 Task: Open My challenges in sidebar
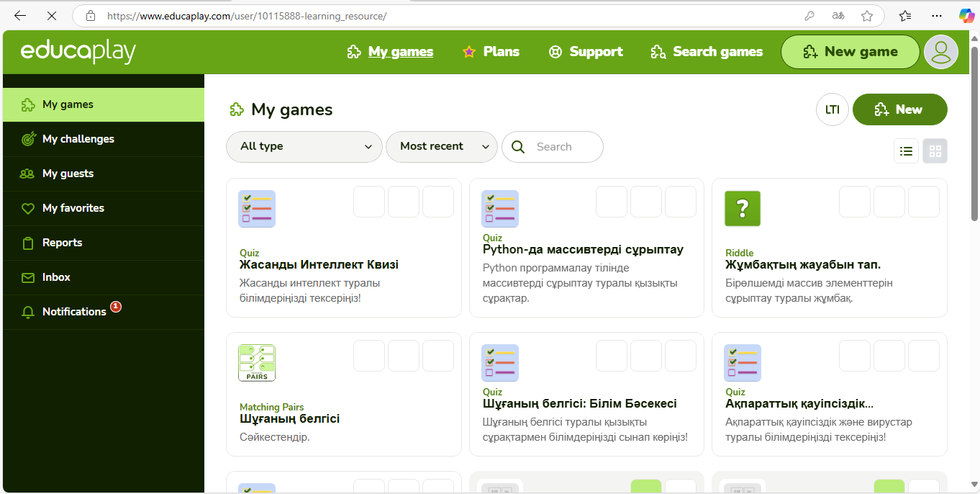pyautogui.click(x=78, y=139)
